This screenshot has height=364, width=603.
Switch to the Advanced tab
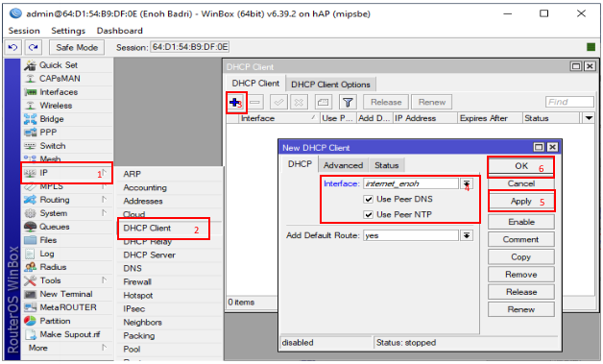tap(343, 165)
